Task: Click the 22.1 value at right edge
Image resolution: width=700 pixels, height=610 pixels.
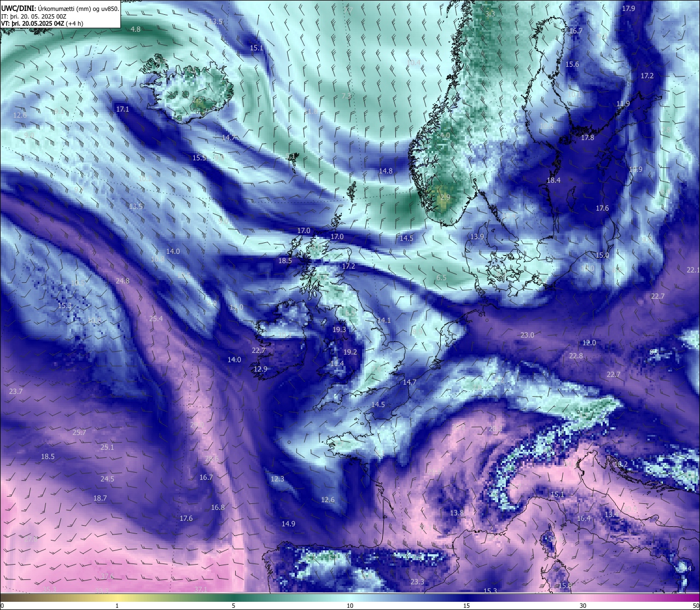Action: coord(693,270)
